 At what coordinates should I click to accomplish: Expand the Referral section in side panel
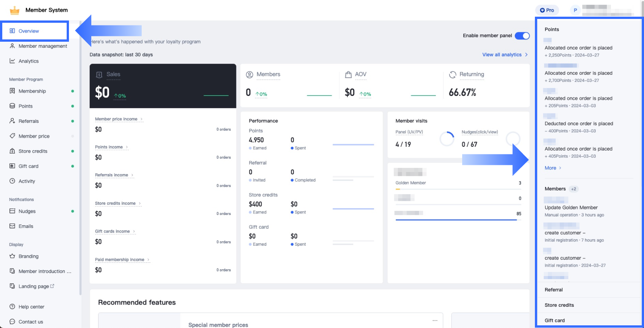click(553, 290)
